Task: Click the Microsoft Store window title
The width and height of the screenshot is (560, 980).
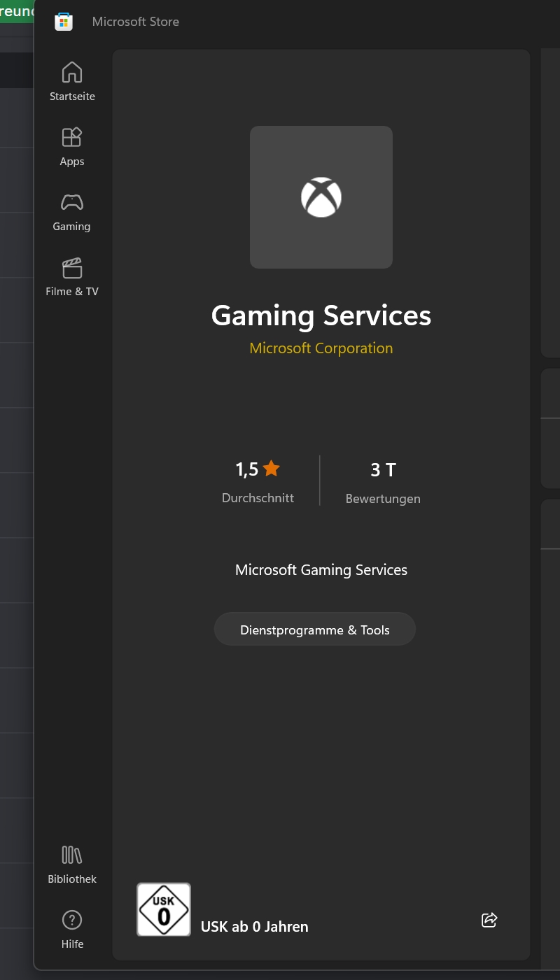Action: pos(136,22)
